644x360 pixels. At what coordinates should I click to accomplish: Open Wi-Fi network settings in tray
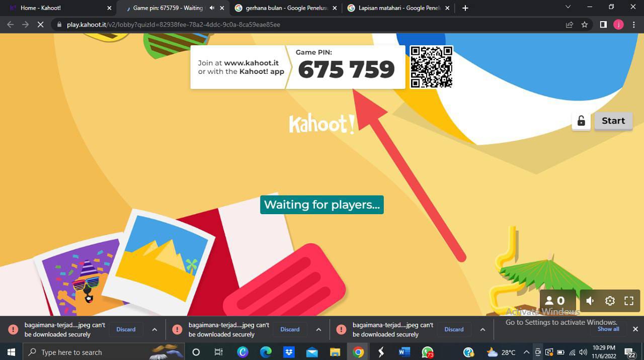[572, 352]
